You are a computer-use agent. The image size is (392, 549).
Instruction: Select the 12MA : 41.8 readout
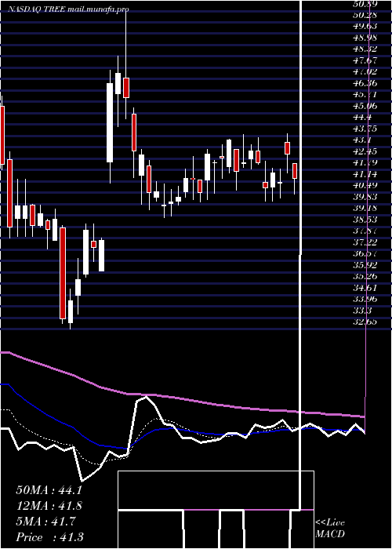pyautogui.click(x=49, y=506)
